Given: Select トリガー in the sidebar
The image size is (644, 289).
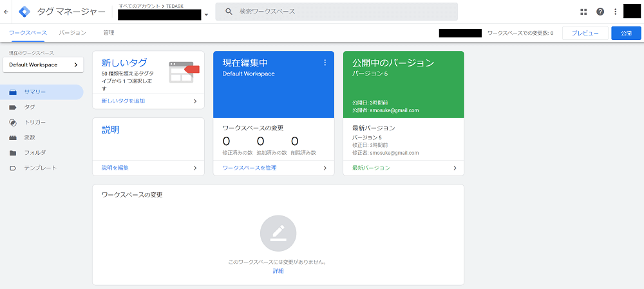Looking at the screenshot, I should coord(35,122).
